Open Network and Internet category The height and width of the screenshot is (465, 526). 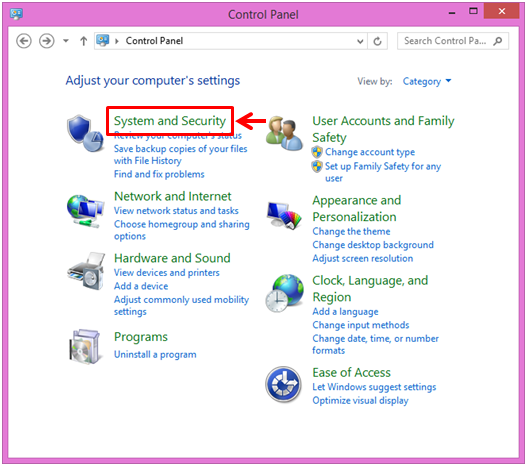click(173, 196)
